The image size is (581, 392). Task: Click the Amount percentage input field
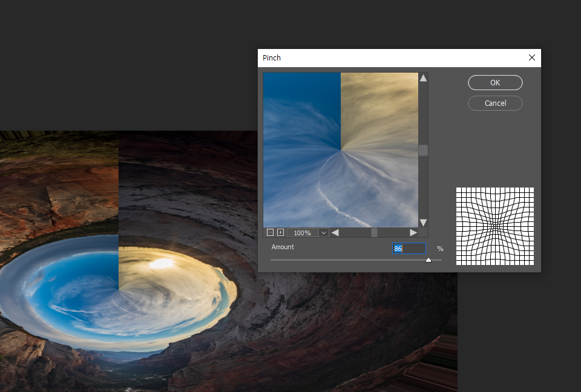click(409, 248)
